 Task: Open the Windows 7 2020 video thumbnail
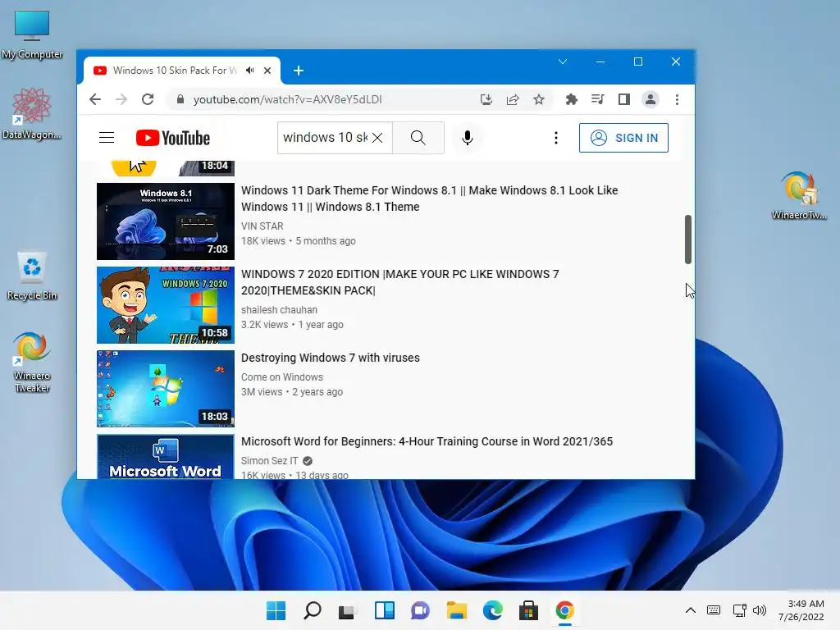166,305
